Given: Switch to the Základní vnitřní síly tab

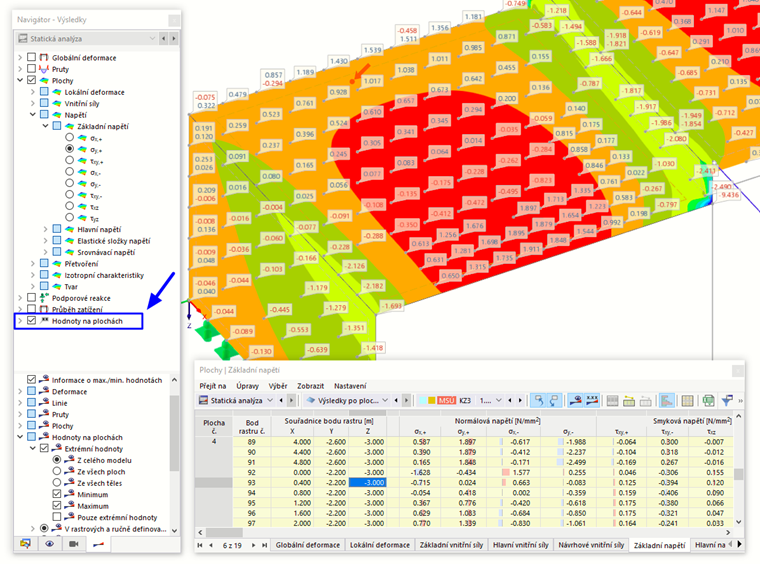Looking at the screenshot, I should pos(451,545).
